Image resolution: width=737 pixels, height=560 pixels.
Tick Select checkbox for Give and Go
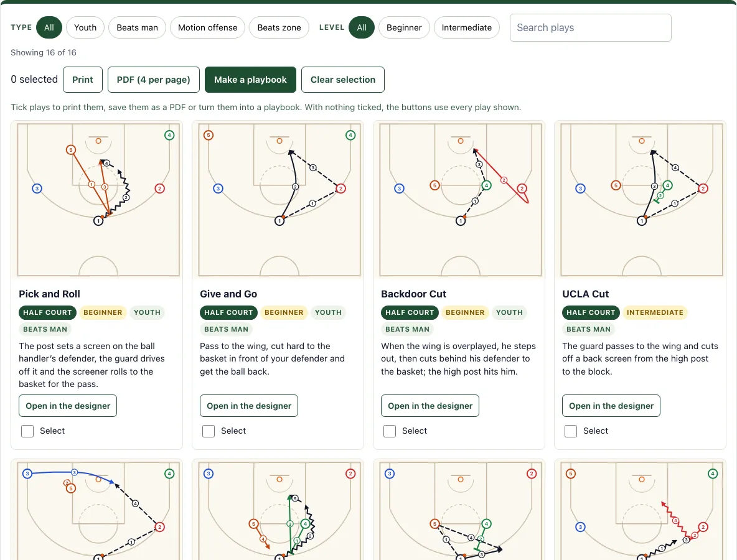coord(209,431)
